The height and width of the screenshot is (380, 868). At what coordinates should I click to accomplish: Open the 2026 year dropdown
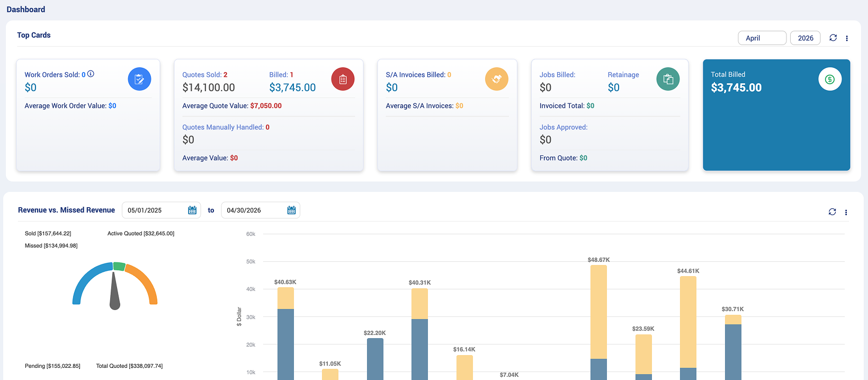[x=805, y=38]
